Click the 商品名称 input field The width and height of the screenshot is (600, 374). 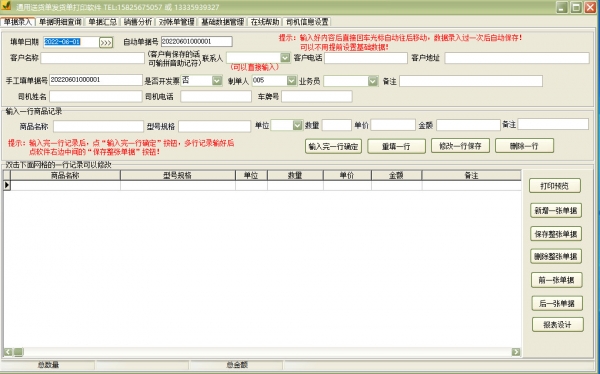point(98,126)
